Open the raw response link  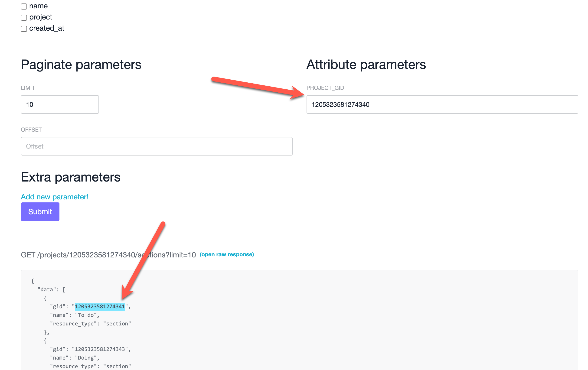pos(227,254)
